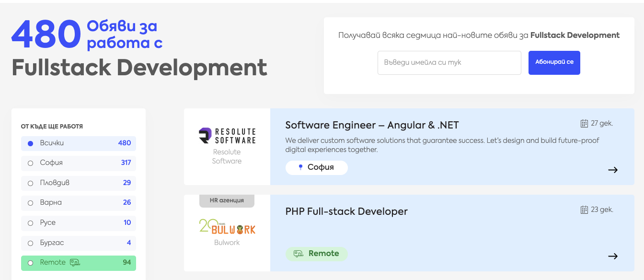Focus the email input field

(449, 63)
